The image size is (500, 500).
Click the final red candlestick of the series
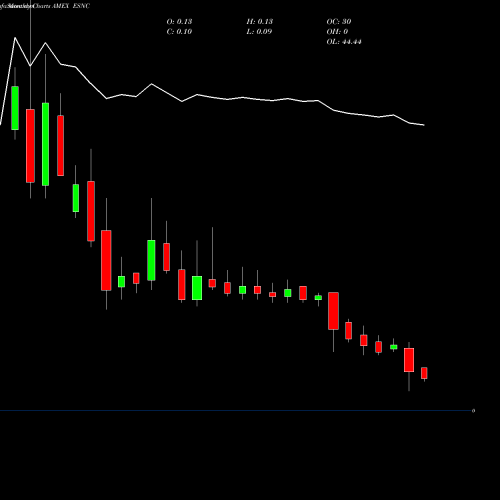pyautogui.click(x=424, y=373)
